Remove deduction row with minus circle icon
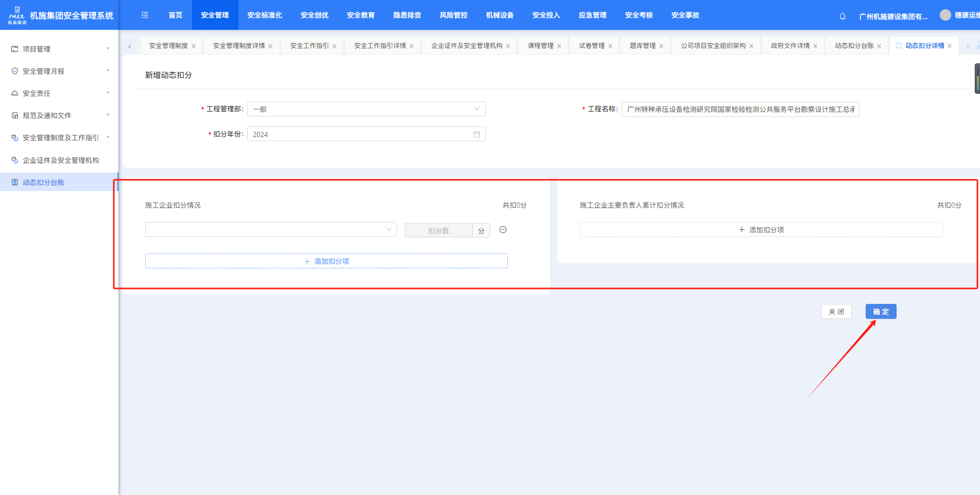The image size is (980, 495). click(x=503, y=230)
